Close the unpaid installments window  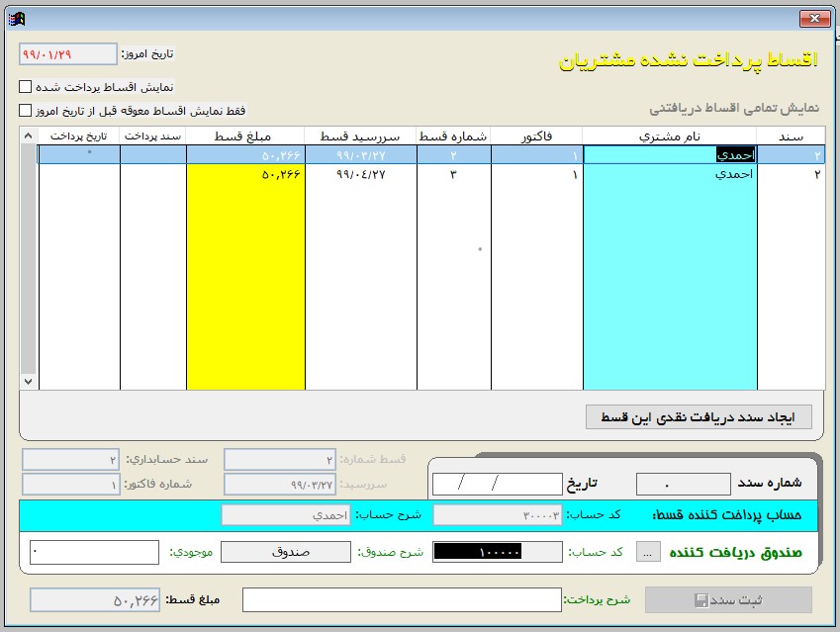pyautogui.click(x=813, y=18)
